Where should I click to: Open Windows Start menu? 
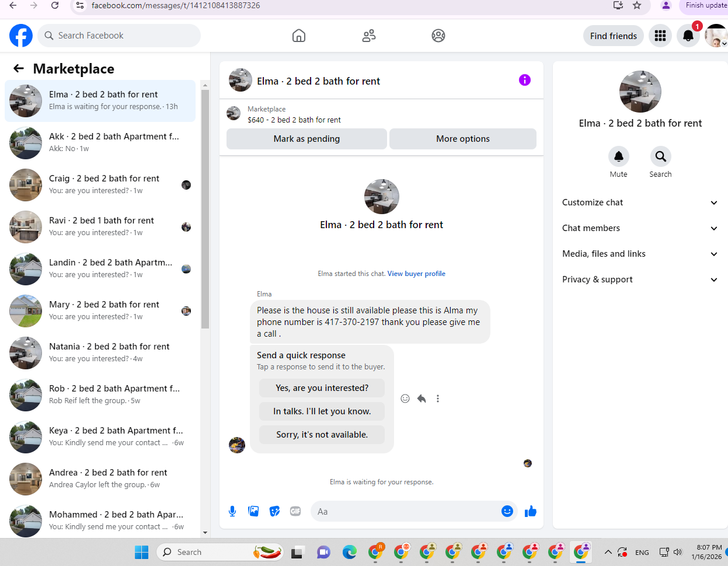(142, 552)
